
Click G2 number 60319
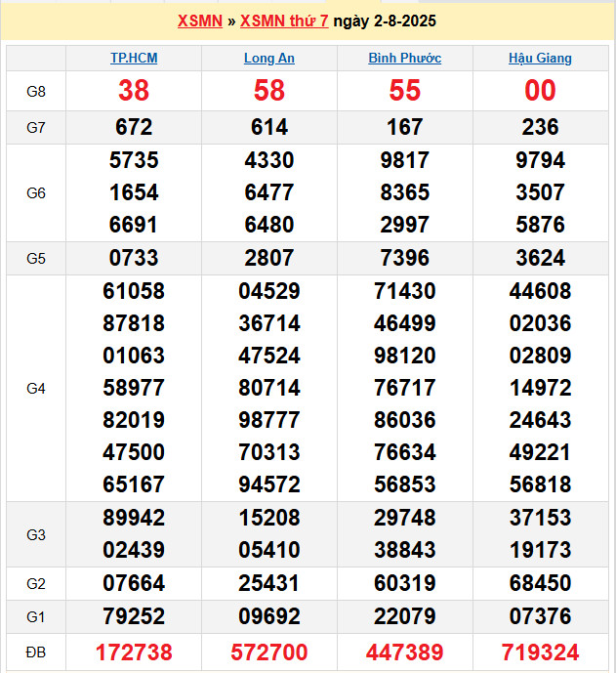click(x=404, y=583)
